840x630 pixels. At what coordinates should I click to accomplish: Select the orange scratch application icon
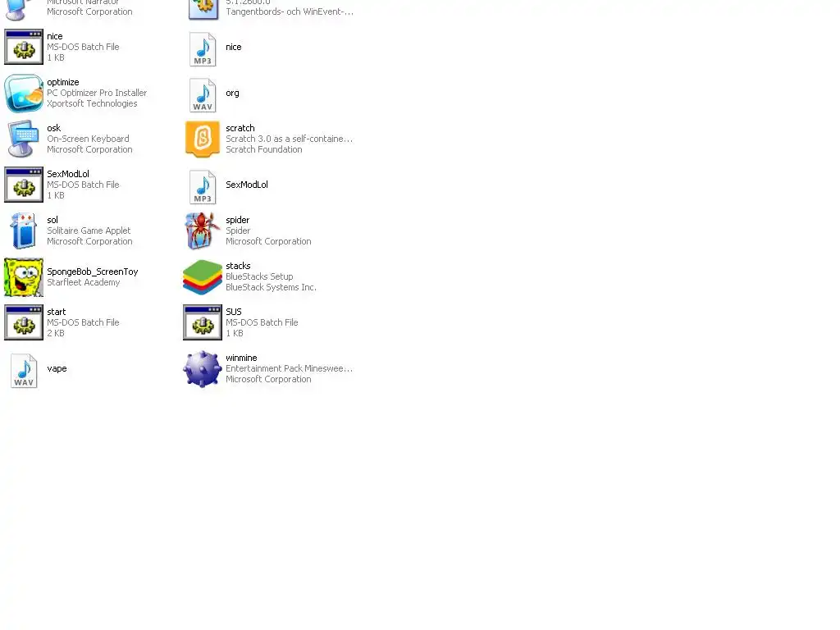coord(203,139)
